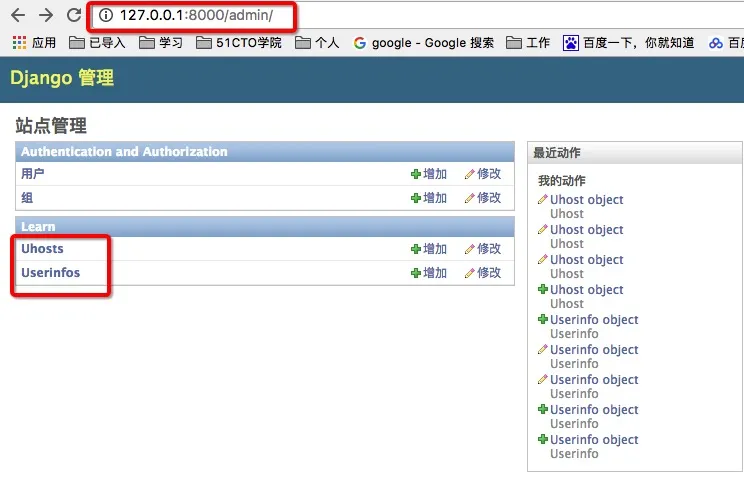
Task: Open the 用户 model list
Action: (x=33, y=174)
